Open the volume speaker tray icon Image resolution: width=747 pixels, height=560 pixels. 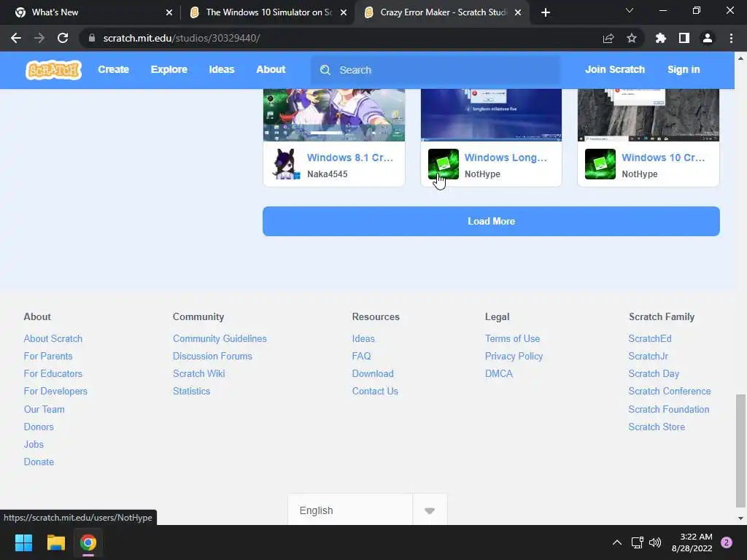pyautogui.click(x=656, y=542)
